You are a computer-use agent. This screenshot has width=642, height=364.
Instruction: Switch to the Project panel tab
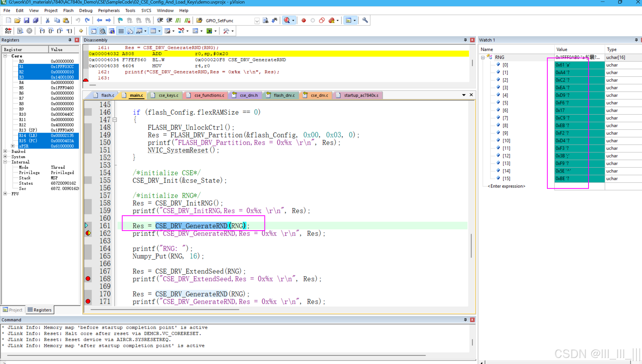click(x=13, y=310)
